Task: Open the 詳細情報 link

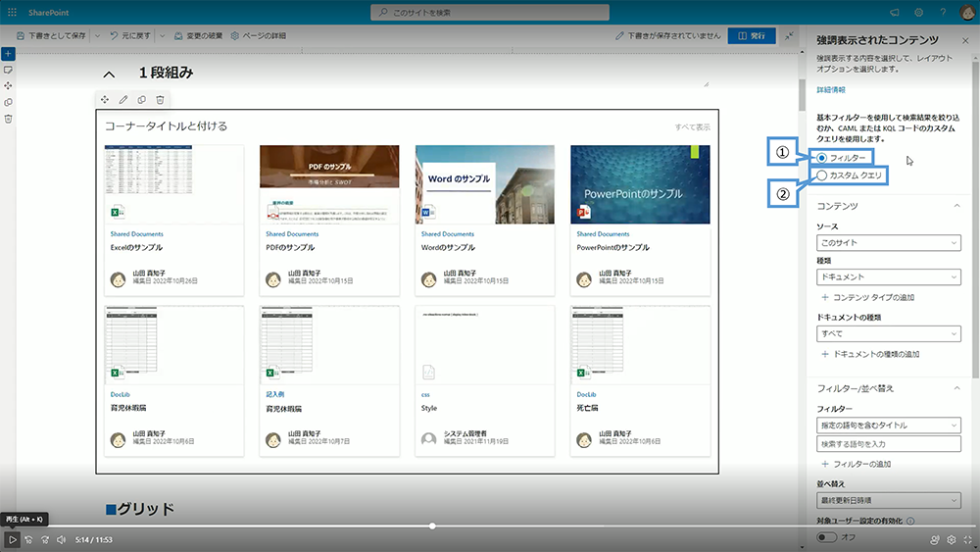Action: (831, 90)
